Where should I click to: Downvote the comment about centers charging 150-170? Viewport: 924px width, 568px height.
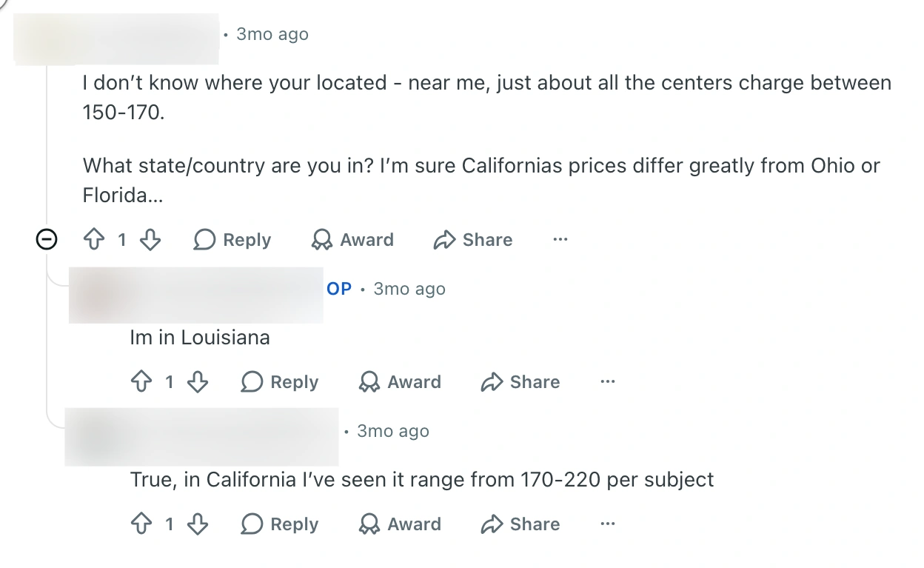(150, 239)
